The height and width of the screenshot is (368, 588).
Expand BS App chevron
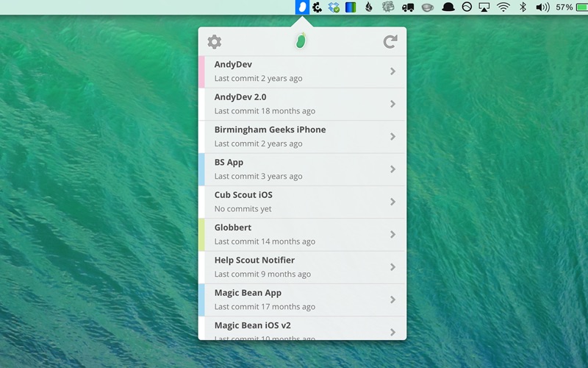392,169
